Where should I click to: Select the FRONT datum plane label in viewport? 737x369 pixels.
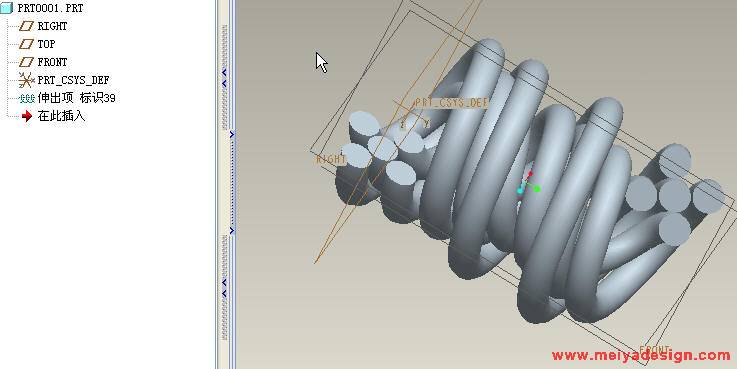pyautogui.click(x=655, y=350)
